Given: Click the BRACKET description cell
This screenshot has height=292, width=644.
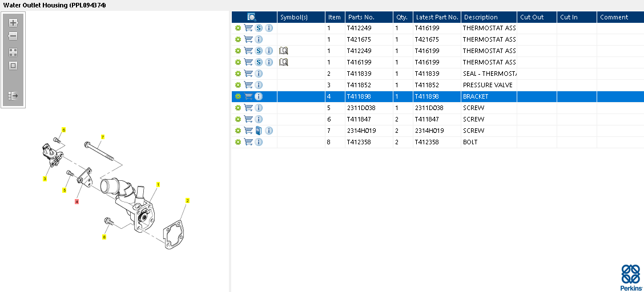Looking at the screenshot, I should tap(489, 96).
